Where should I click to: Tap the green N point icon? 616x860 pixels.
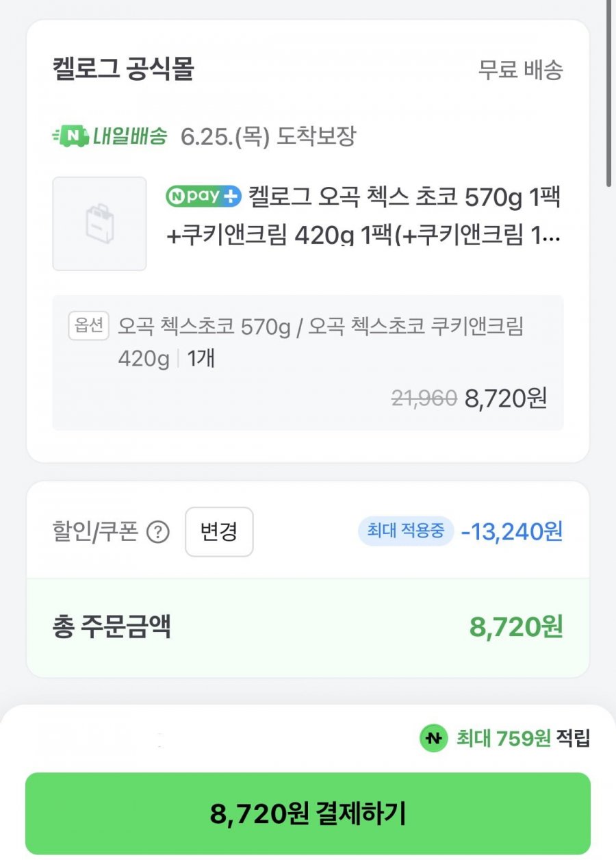[433, 738]
